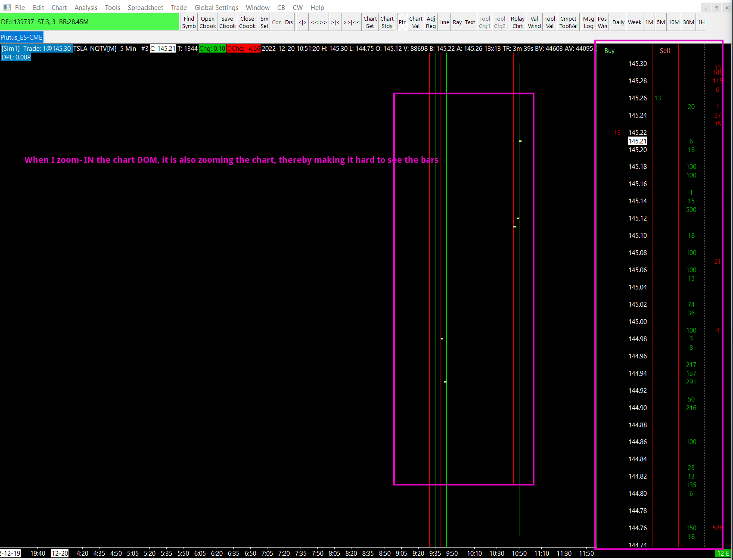733x560 pixels.
Task: Open Chart Settings from the toolbar
Action: 370,22
